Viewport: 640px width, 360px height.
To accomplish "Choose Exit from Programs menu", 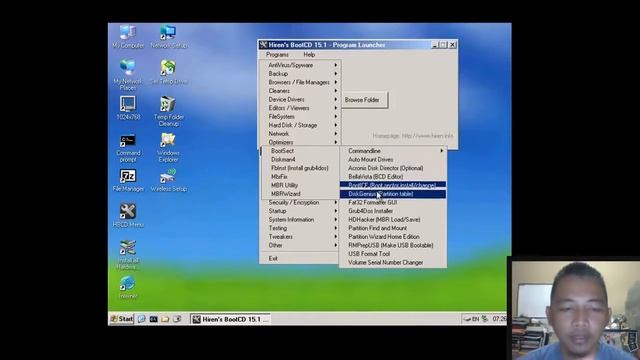I will [300, 258].
